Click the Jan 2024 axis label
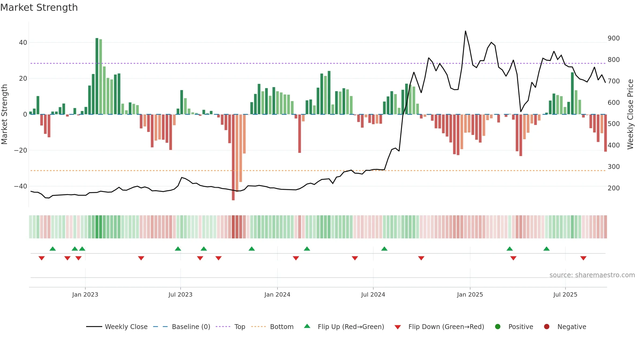The width and height of the screenshot is (644, 362). [277, 294]
